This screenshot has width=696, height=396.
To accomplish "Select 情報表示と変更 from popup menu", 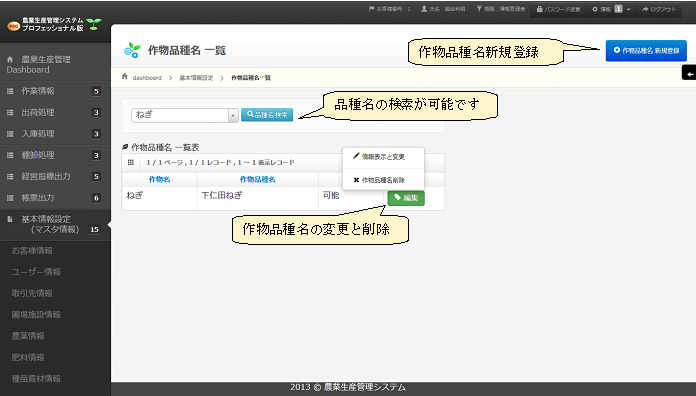I will point(384,157).
